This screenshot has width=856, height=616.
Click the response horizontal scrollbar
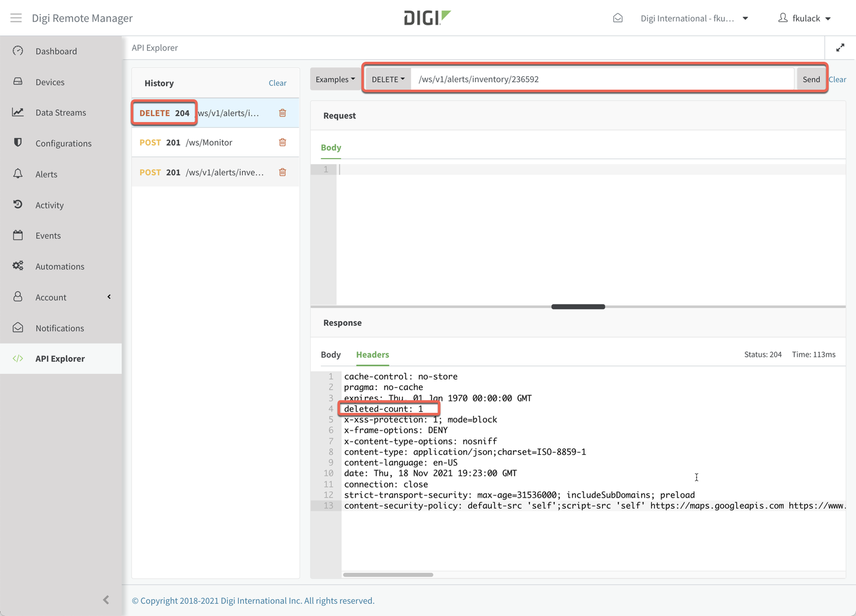click(x=388, y=575)
